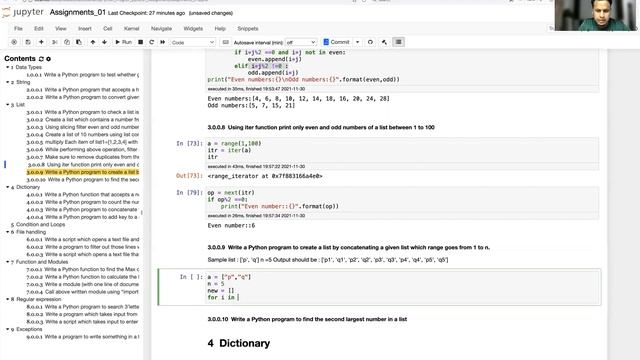
Task: Open the Edit menu
Action: pos(39,29)
